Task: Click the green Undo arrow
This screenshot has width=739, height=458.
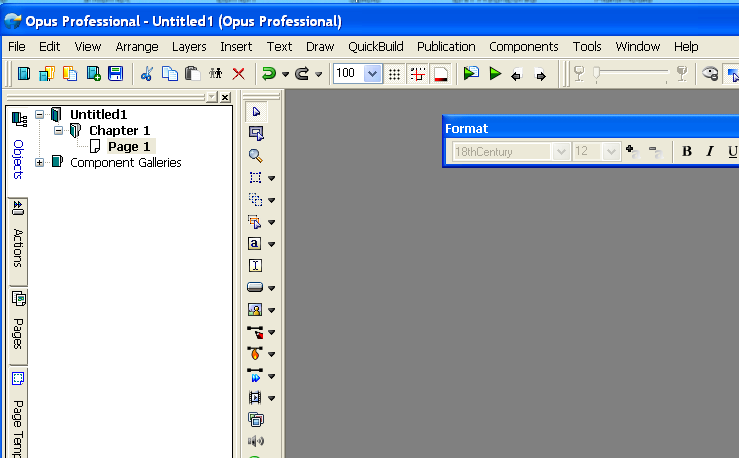Action: point(269,74)
